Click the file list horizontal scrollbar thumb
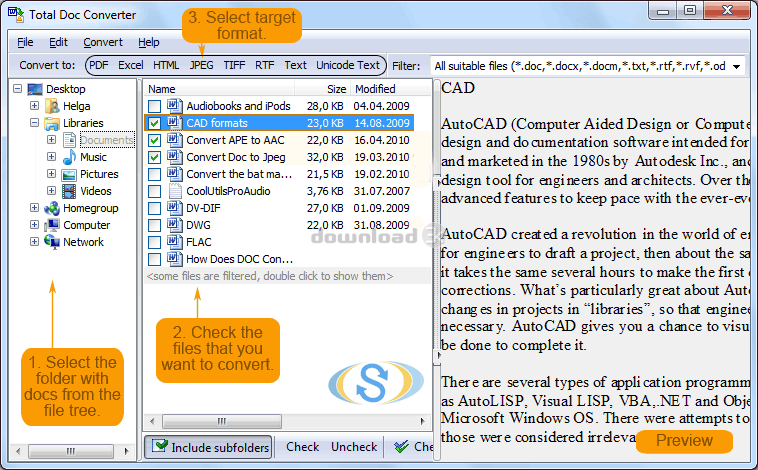 pyautogui.click(x=222, y=421)
